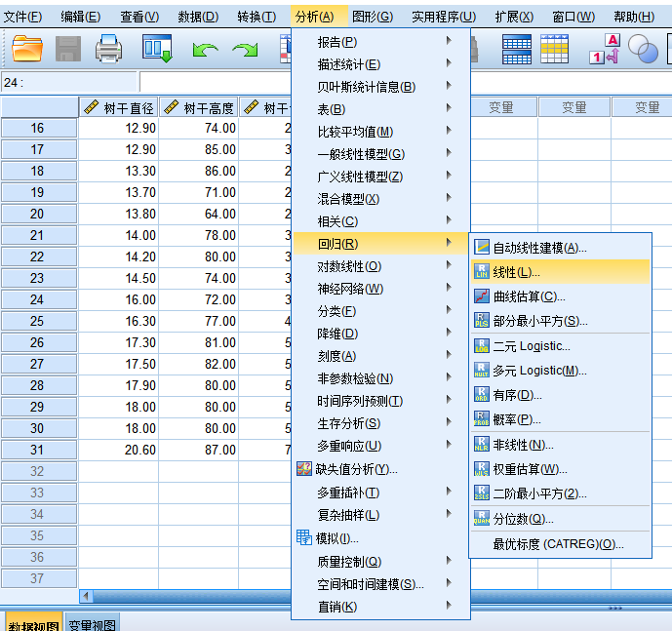Image resolution: width=672 pixels, height=631 pixels.
Task: Click the LIN linear regression icon
Action: [482, 272]
